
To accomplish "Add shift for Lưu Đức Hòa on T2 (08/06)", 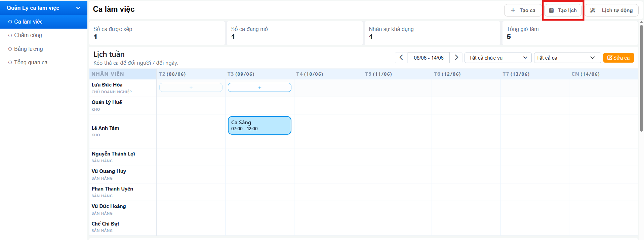I will point(191,88).
